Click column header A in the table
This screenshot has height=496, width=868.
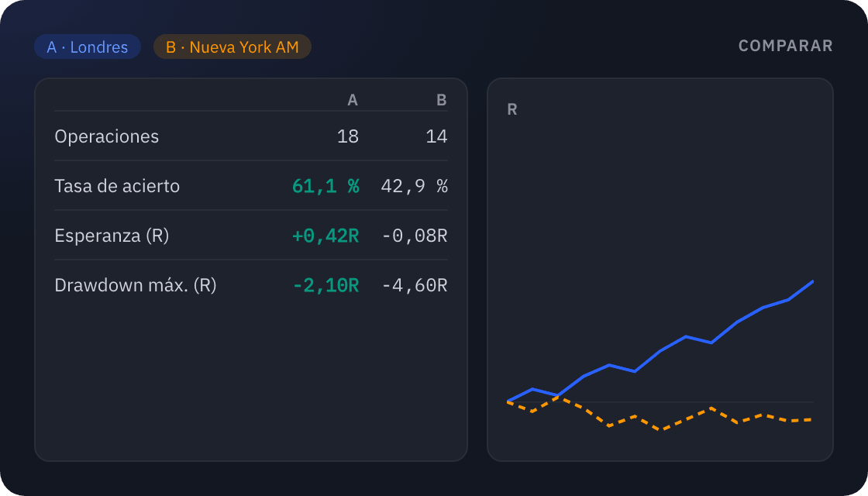pos(353,100)
